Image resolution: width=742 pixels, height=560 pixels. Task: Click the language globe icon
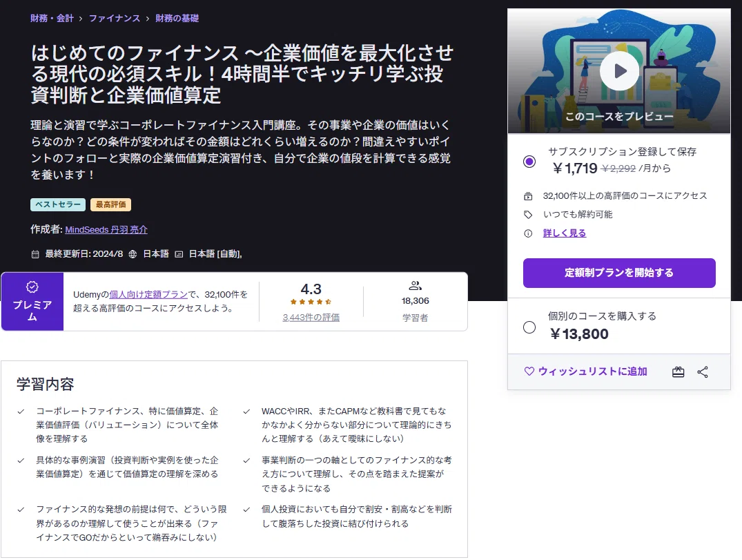pyautogui.click(x=133, y=254)
